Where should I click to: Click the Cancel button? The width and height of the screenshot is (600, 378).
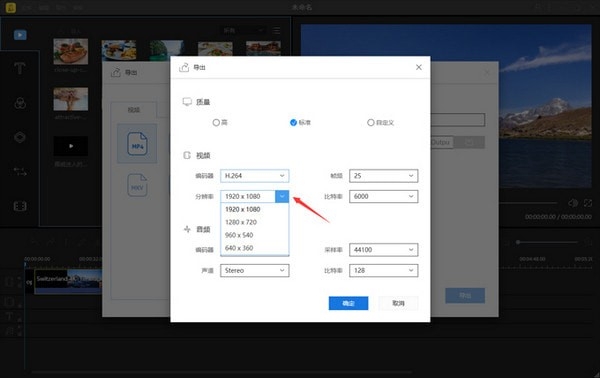398,303
